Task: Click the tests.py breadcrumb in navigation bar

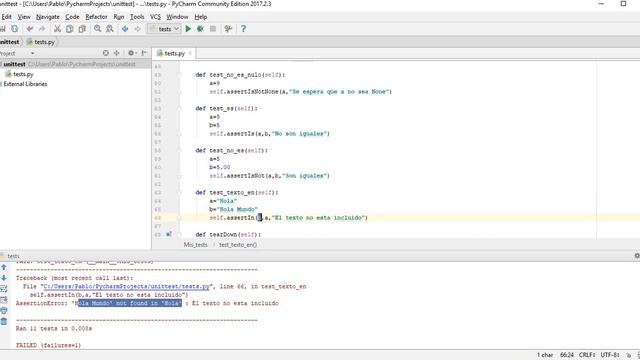Action: coord(41,42)
